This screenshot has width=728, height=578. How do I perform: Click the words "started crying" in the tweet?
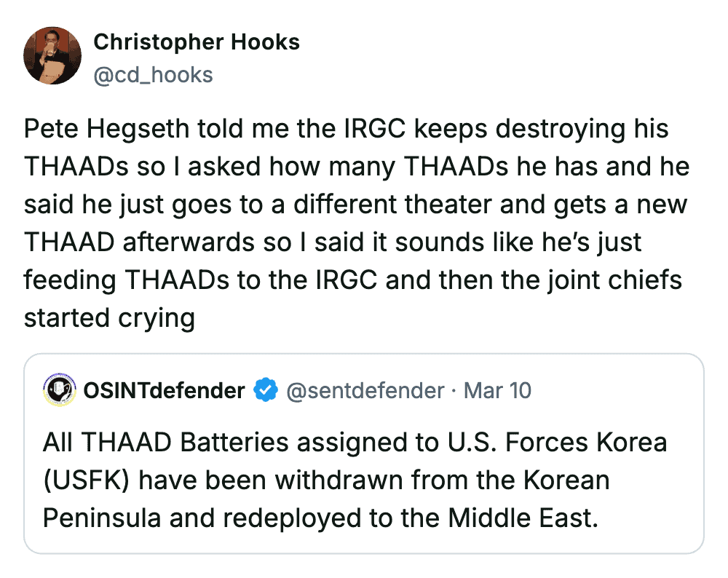click(109, 318)
